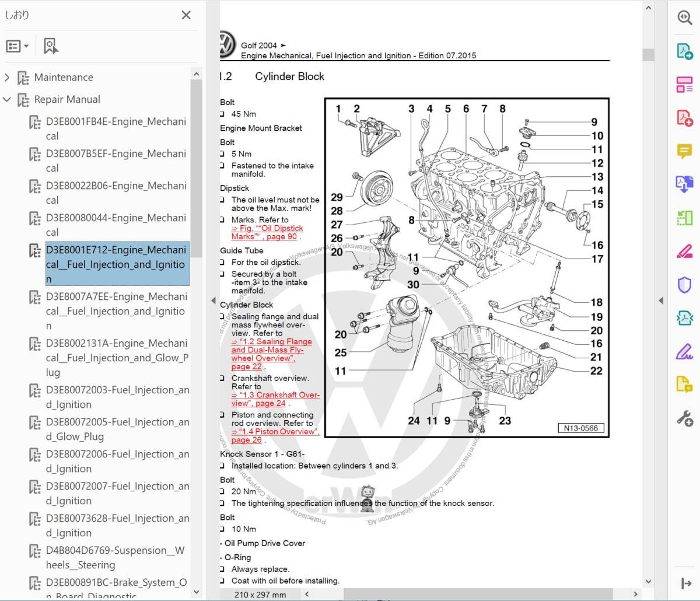Image resolution: width=700 pixels, height=601 pixels.
Task: Open Sealing Flange and Dual-Mass Flywheel Overview link
Action: coord(272,354)
